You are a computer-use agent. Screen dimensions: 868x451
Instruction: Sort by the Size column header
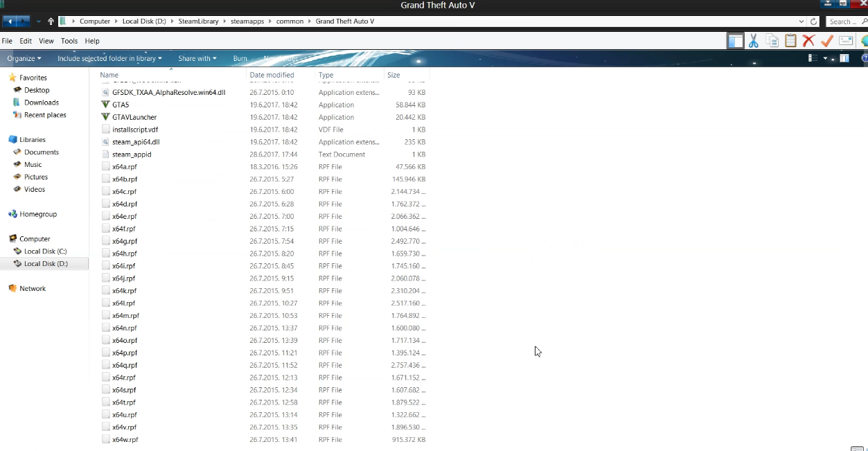(407, 75)
